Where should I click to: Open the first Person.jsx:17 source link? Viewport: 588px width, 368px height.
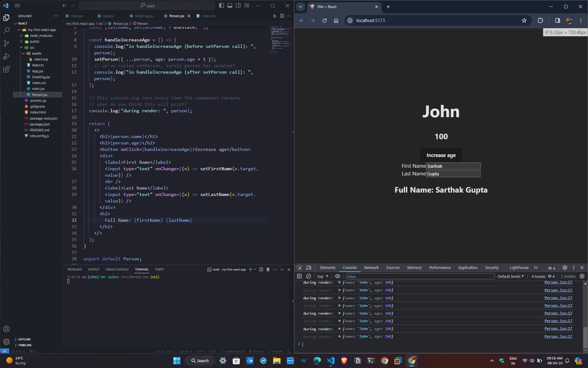[x=558, y=283]
